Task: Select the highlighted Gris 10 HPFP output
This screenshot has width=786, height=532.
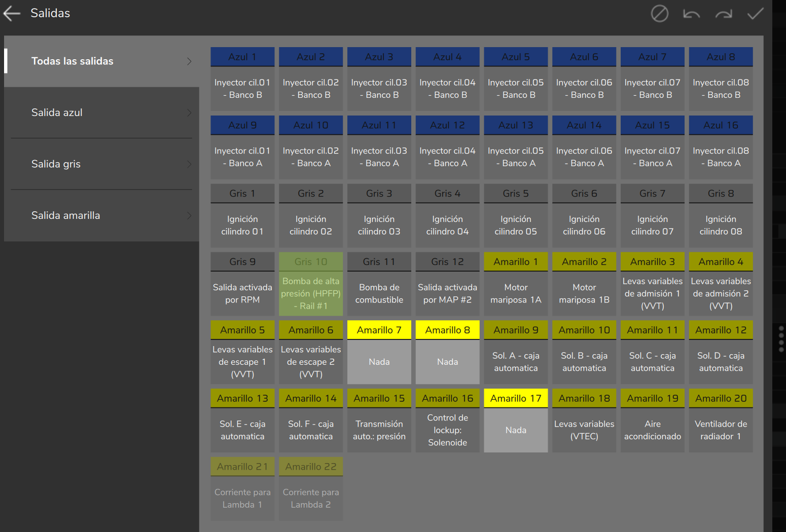Action: click(311, 284)
